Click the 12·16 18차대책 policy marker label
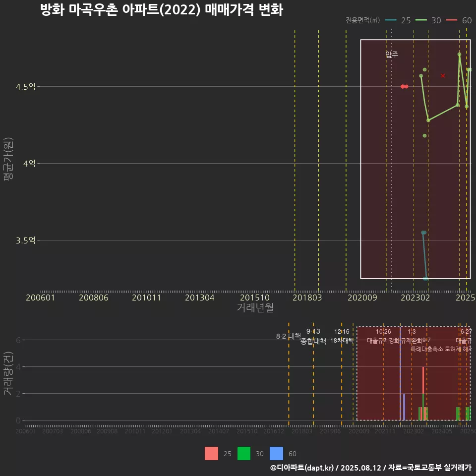This screenshot has height=476, width=476. pos(342,336)
